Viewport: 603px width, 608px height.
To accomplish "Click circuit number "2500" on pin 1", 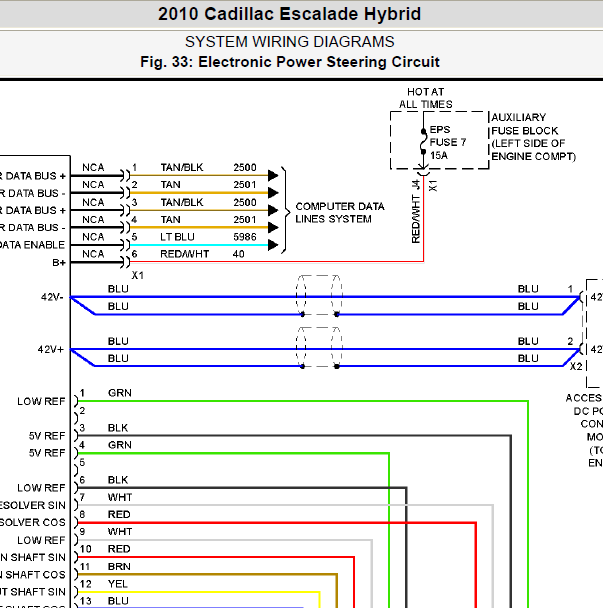I will click(x=245, y=168).
